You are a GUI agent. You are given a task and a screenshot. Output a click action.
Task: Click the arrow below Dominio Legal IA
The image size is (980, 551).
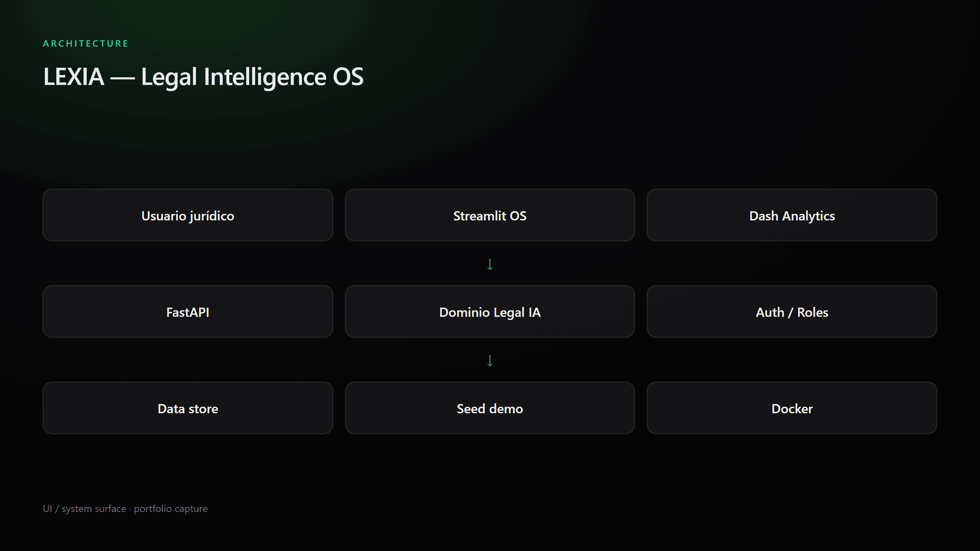490,360
